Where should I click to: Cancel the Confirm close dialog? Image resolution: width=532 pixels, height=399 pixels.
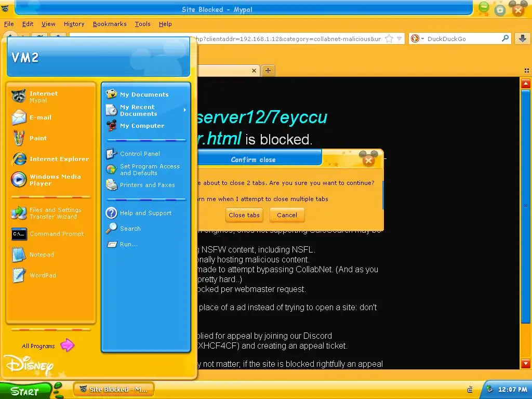(x=287, y=215)
